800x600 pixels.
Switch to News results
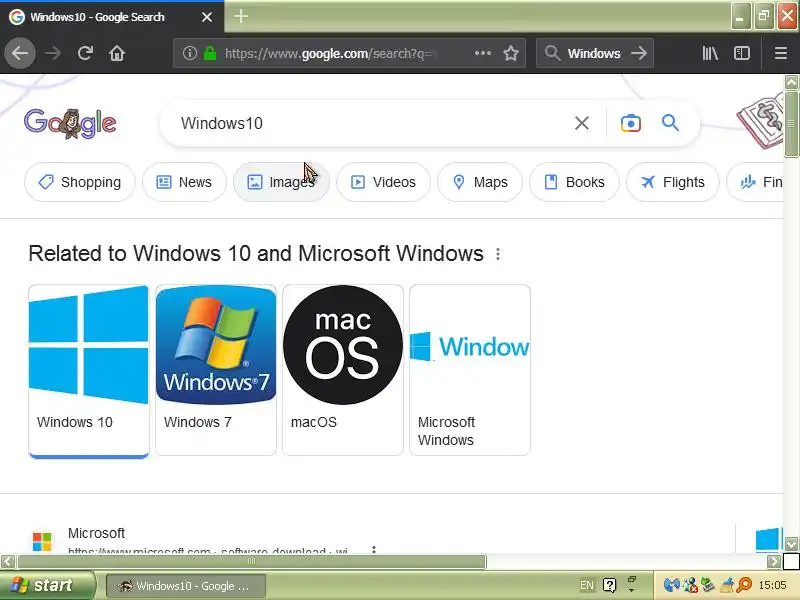[x=184, y=182]
